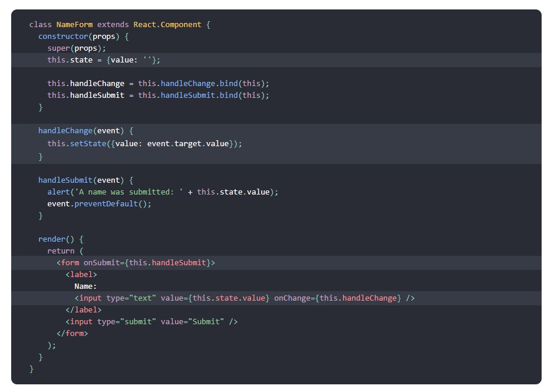
Task: Click the Name: text inside the label
Action: tap(85, 286)
